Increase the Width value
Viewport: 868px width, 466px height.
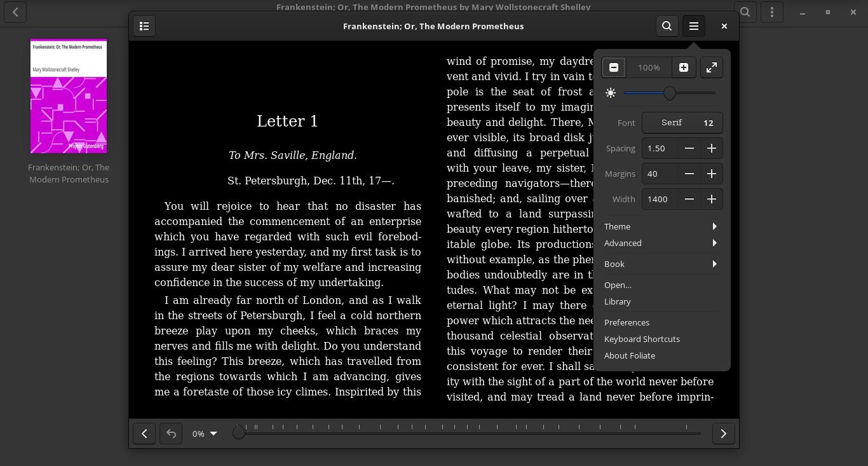coord(712,199)
